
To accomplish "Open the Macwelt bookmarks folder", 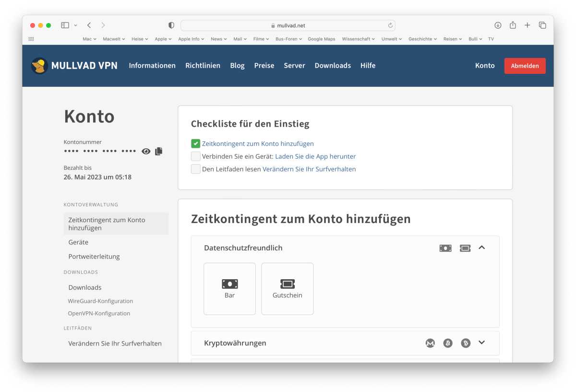I will click(x=114, y=39).
